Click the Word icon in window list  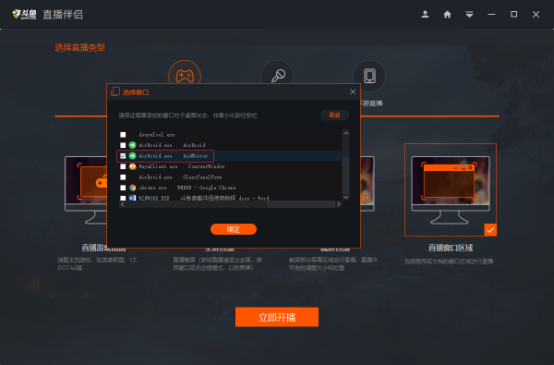pos(132,198)
